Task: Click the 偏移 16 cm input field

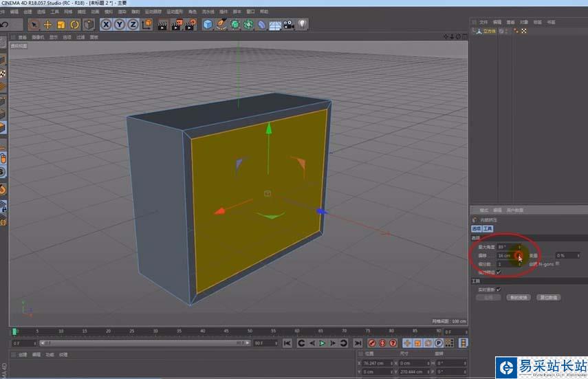Action: click(x=505, y=255)
